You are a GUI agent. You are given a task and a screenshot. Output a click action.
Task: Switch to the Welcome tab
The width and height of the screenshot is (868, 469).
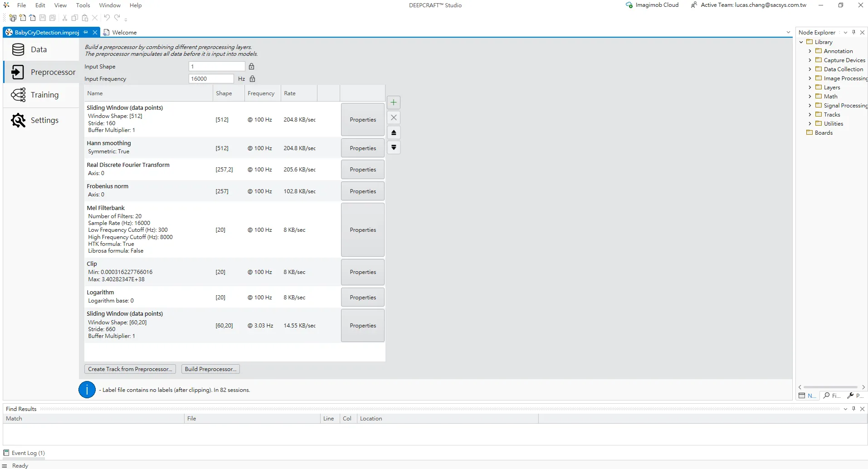click(124, 33)
